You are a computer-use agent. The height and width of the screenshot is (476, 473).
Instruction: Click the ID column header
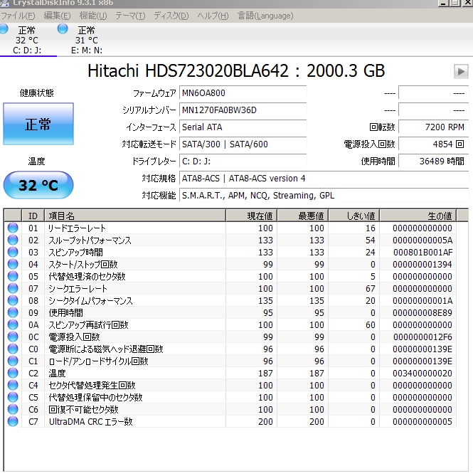coord(33,216)
